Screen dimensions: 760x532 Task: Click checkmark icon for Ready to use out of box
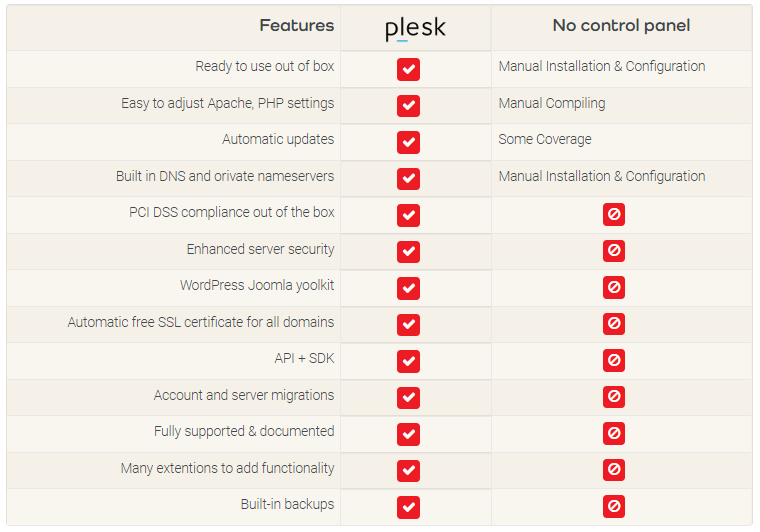[408, 69]
